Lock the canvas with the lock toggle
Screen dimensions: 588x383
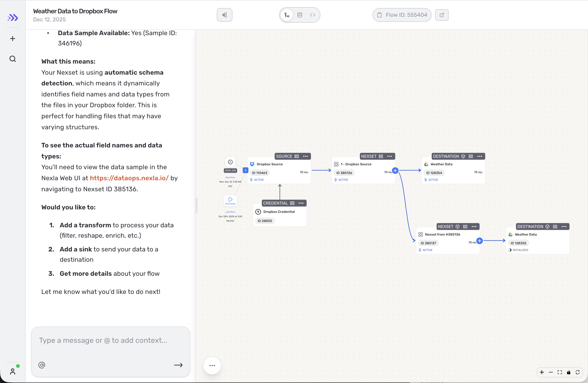(569, 372)
